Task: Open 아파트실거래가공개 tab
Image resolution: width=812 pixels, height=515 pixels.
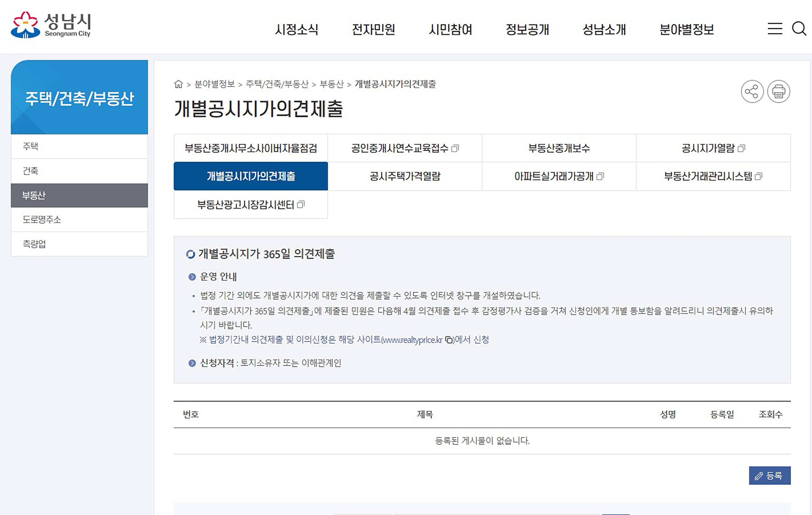Action: (x=559, y=176)
